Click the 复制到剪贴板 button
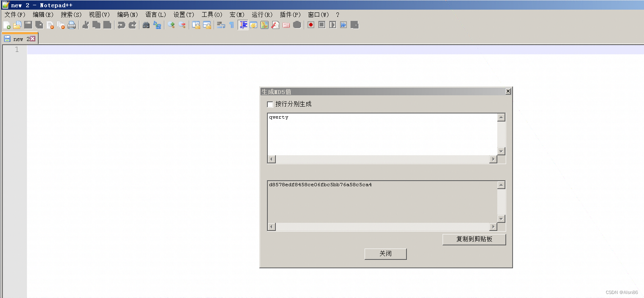This screenshot has height=298, width=644. point(474,239)
